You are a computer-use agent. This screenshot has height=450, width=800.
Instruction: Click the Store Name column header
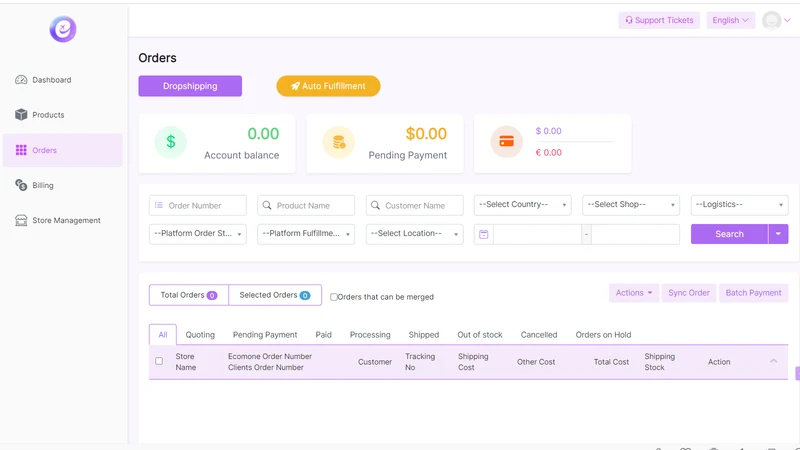point(185,362)
